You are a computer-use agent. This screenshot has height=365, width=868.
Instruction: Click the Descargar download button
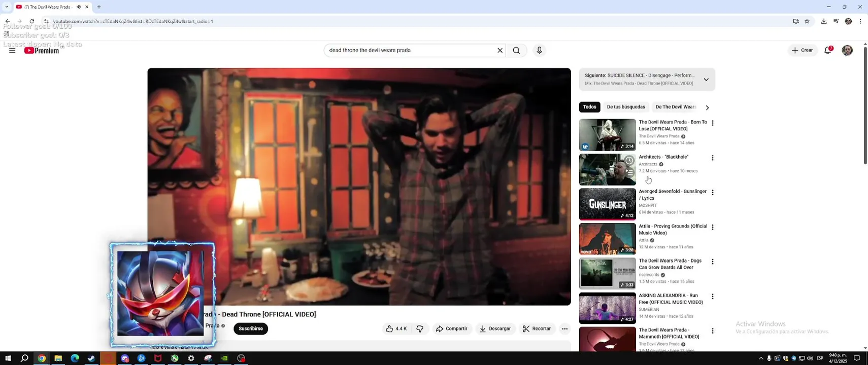click(495, 328)
